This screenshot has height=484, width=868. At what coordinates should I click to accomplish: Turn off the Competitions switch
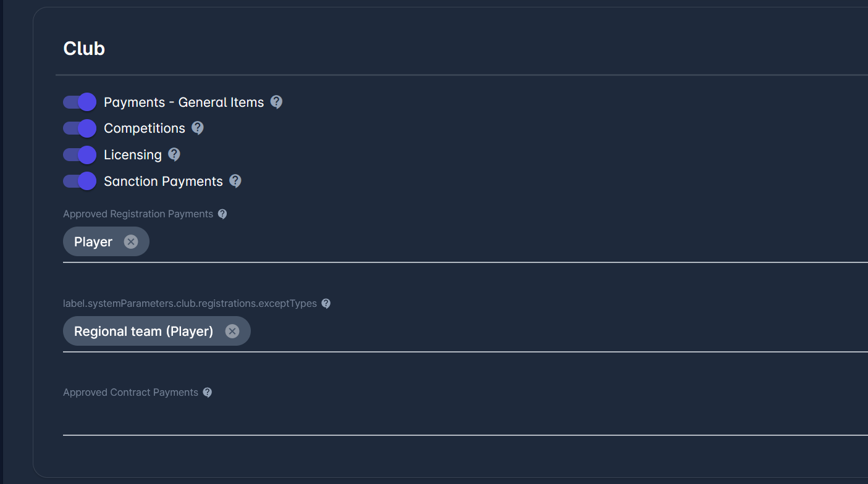point(79,128)
